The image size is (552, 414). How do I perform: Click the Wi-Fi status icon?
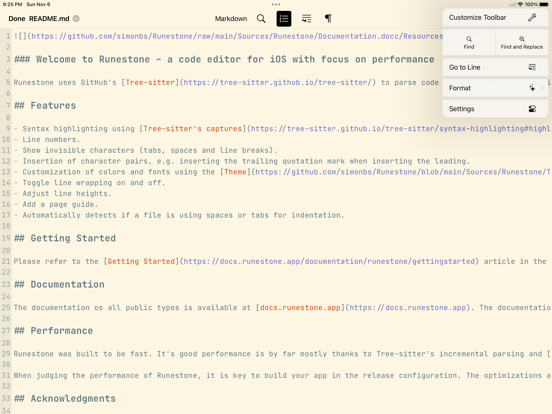(520, 5)
